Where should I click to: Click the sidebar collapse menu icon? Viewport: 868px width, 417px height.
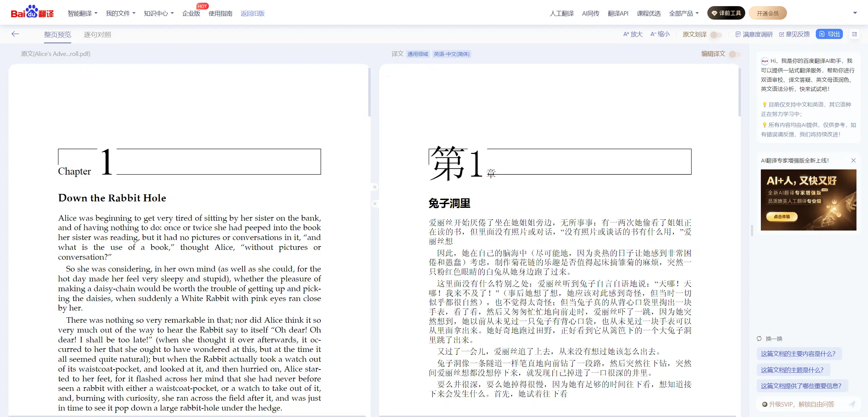pos(854,34)
